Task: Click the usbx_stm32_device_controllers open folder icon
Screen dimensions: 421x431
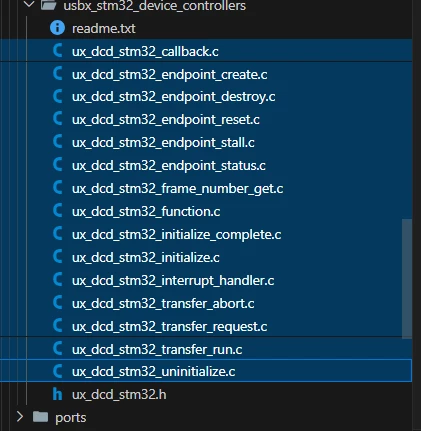Action: click(48, 5)
